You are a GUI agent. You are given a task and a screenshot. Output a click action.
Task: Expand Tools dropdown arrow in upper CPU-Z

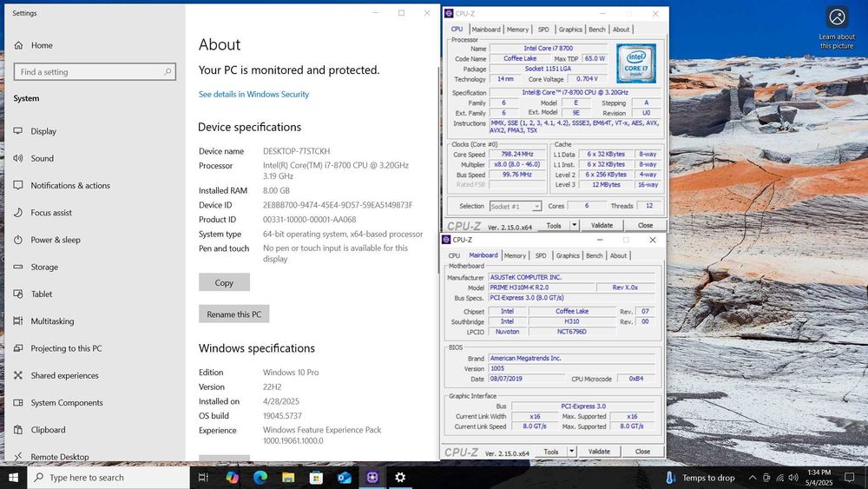click(x=574, y=226)
